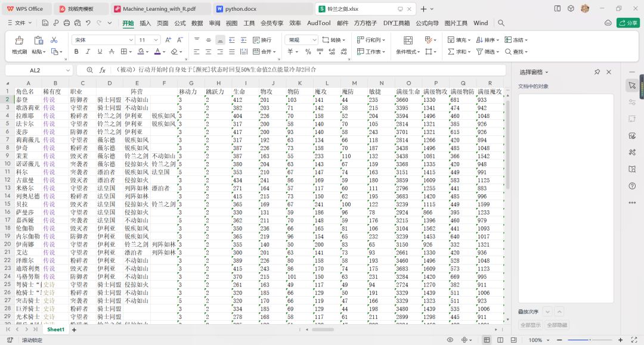Click the 填充 fill button
The height and width of the screenshot is (345, 644).
(459, 40)
